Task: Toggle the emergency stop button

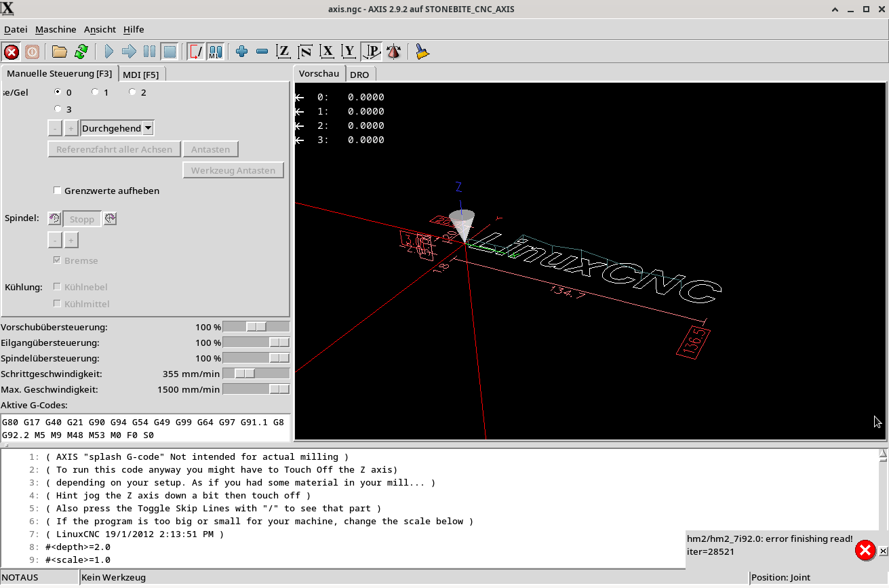Action: pyautogui.click(x=12, y=52)
